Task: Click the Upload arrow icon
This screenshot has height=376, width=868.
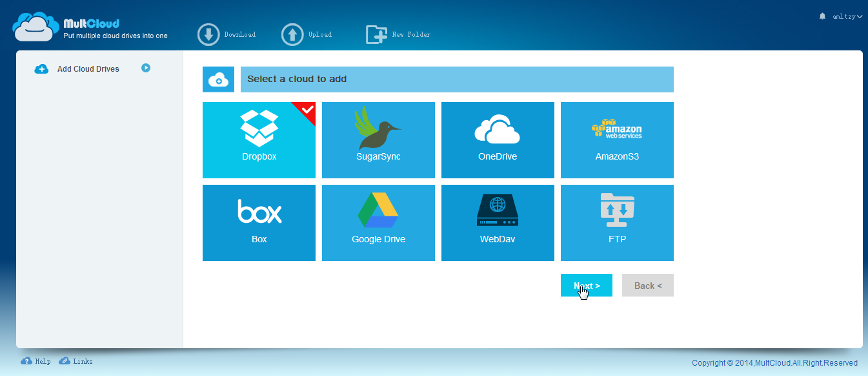Action: coord(292,34)
